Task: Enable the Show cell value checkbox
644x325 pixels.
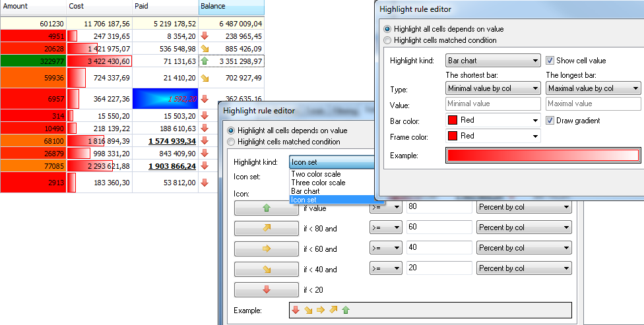Action: click(550, 61)
